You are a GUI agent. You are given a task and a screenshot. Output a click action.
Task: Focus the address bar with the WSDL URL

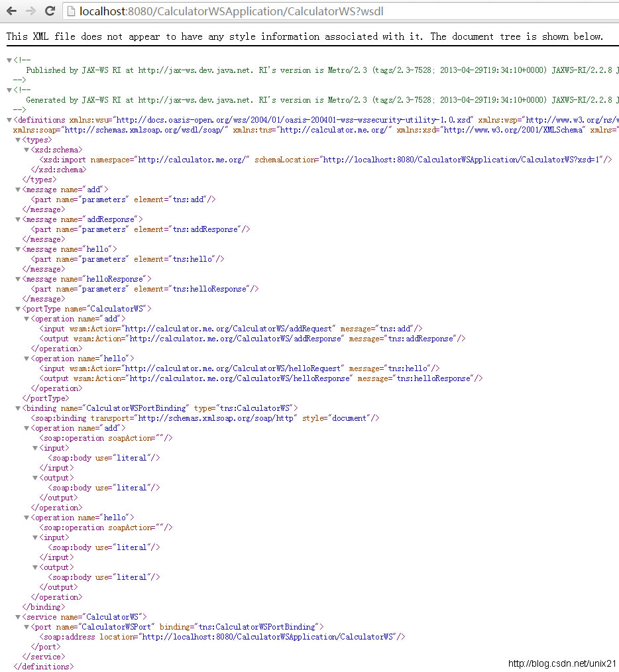coord(341,11)
